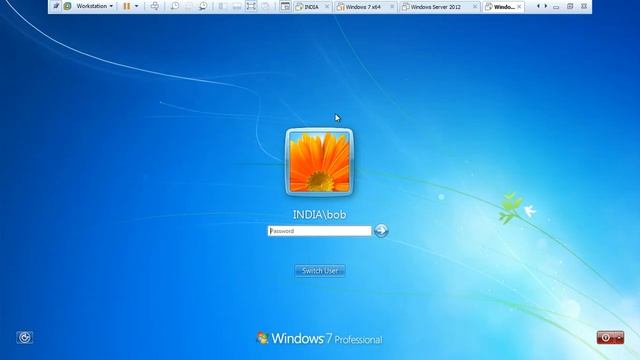Open the Ease of Access button
The width and height of the screenshot is (640, 360).
coord(24,338)
